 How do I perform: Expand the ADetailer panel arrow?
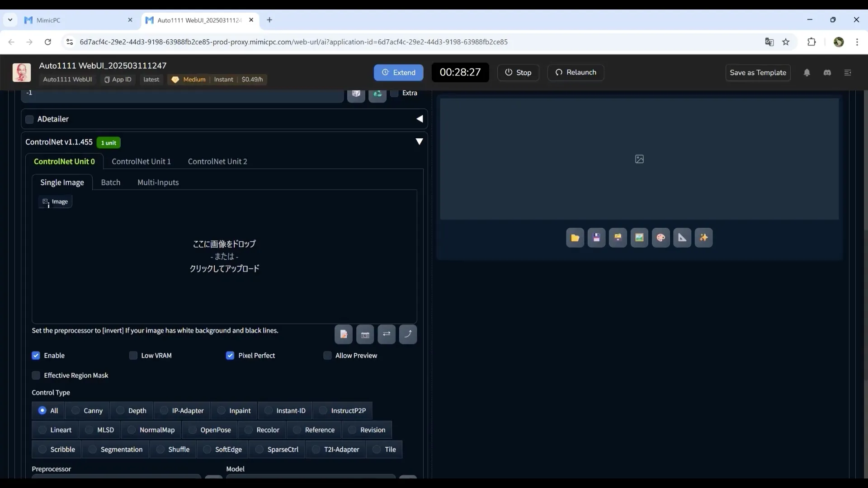pos(420,119)
